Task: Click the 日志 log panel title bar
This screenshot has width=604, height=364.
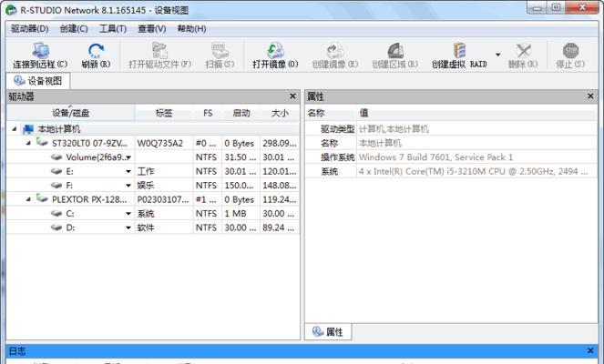Action: pyautogui.click(x=302, y=351)
